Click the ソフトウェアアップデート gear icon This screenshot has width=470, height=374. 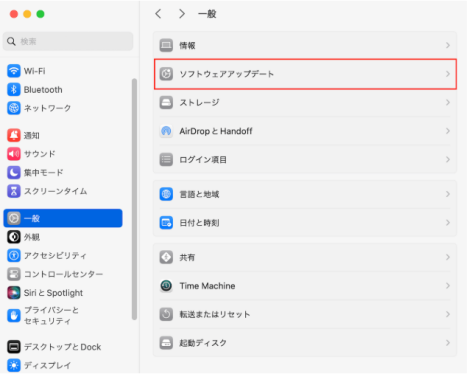[166, 74]
